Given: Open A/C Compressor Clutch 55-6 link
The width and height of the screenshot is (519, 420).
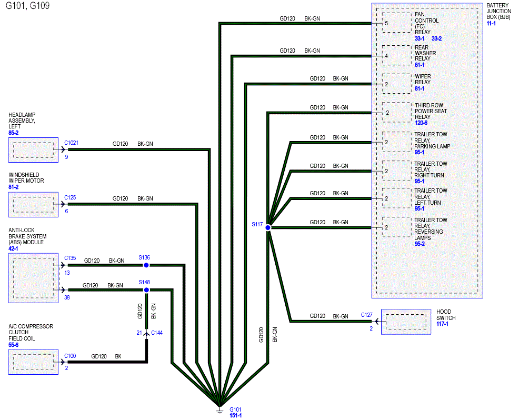Looking at the screenshot, I should click(x=14, y=345).
